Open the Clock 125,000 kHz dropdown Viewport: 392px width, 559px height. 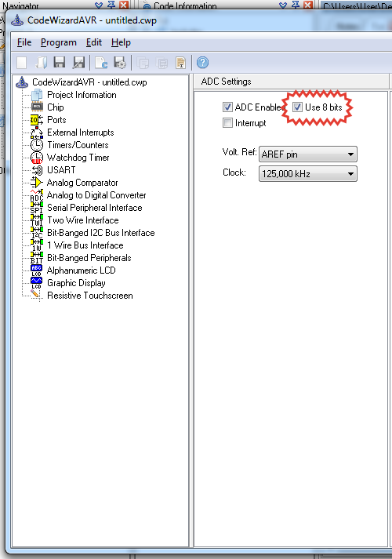[308, 173]
